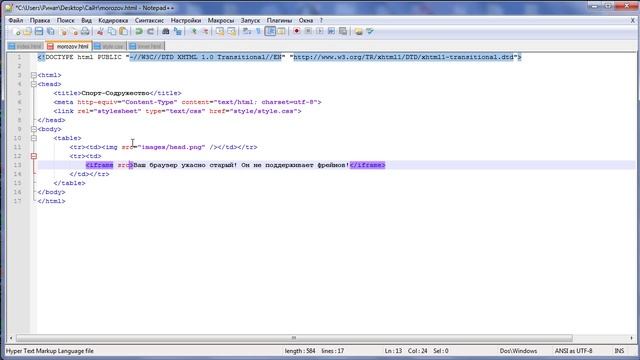Click save recorded macro icon

click(343, 31)
